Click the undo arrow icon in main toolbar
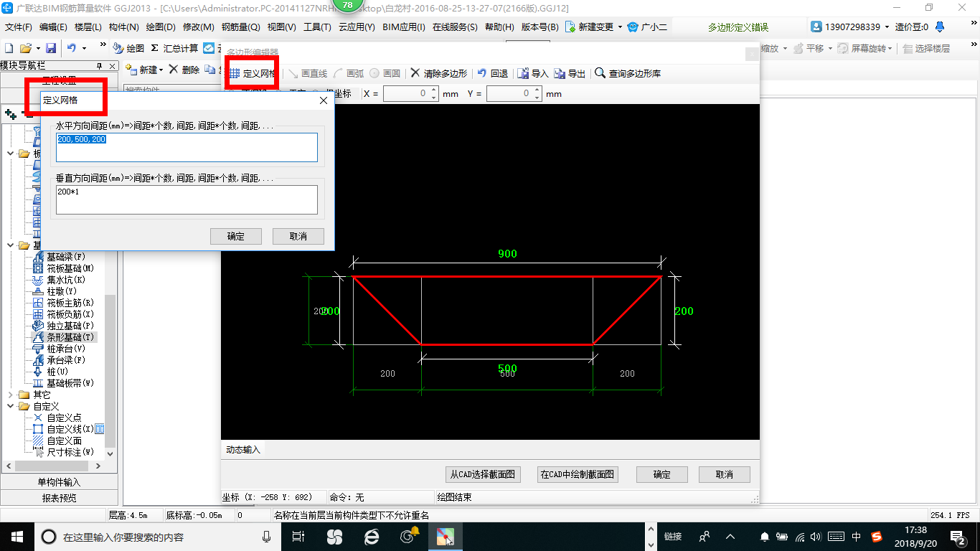The width and height of the screenshot is (980, 551). [x=72, y=48]
